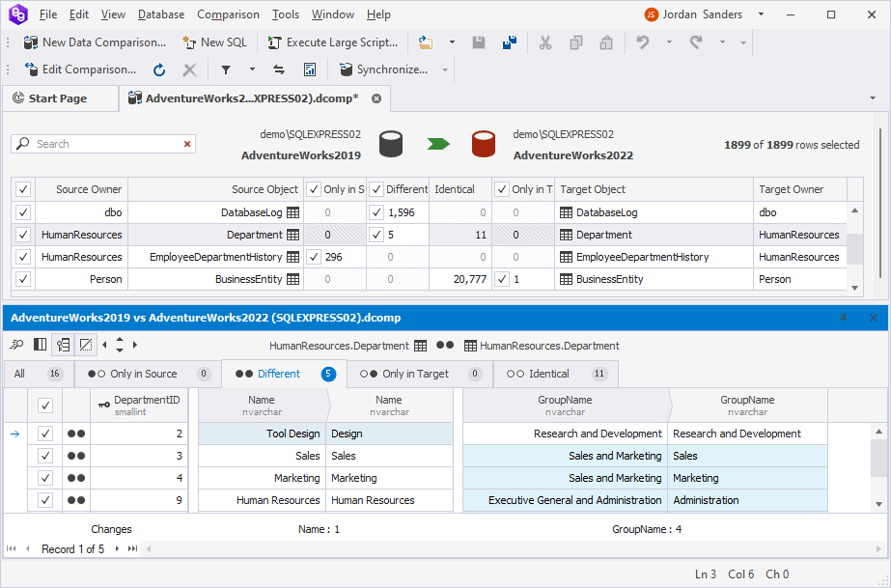The image size is (891, 588).
Task: Open the Undo history dropdown arrow
Action: pyautogui.click(x=669, y=42)
